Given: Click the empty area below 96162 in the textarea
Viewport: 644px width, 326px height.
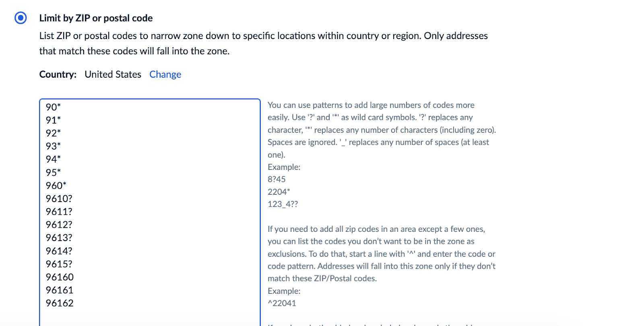Looking at the screenshot, I should coord(149,317).
